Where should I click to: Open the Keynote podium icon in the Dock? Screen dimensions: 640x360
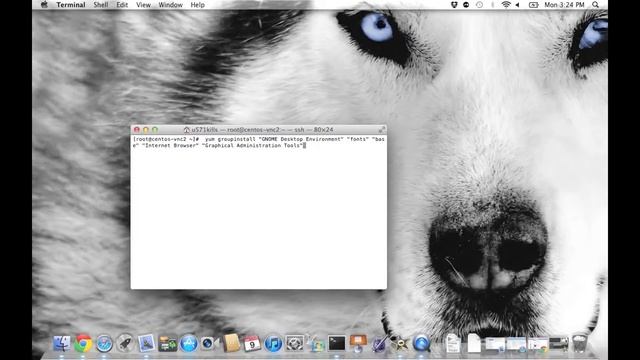click(x=358, y=343)
